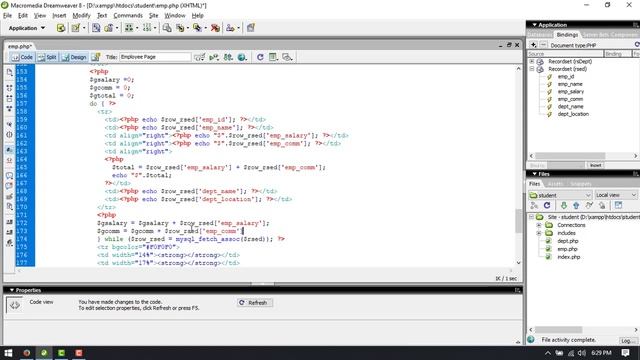Switch to Code view
Screen dimensions: 640x360
click(22, 57)
